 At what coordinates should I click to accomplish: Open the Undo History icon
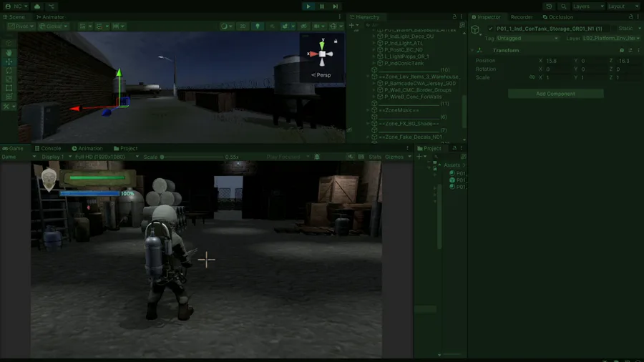[549, 6]
